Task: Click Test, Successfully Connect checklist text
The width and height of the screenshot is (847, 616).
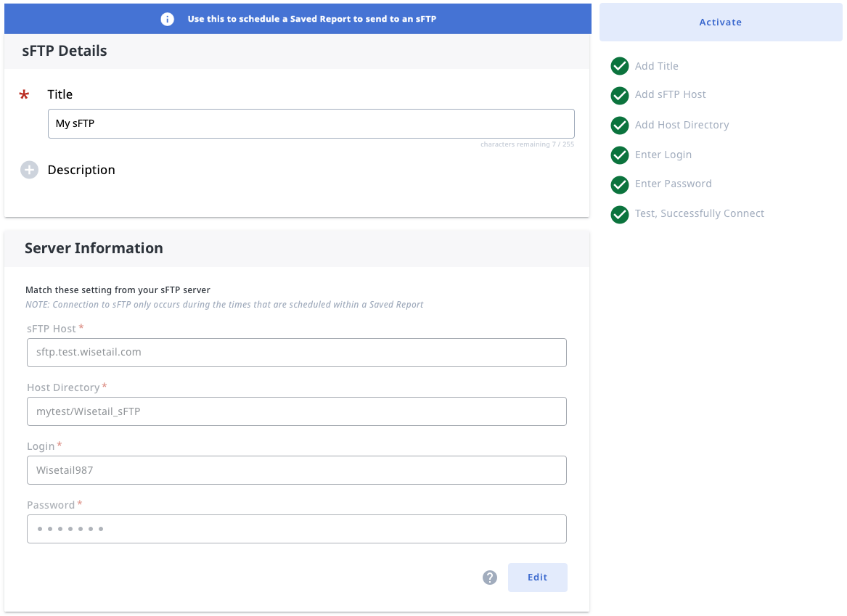Action: [700, 213]
